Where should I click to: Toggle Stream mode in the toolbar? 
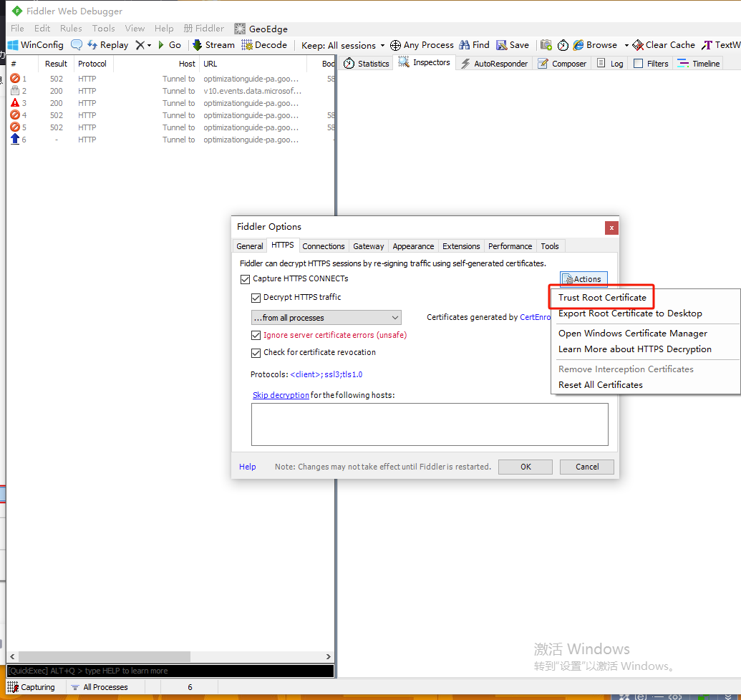coord(213,45)
